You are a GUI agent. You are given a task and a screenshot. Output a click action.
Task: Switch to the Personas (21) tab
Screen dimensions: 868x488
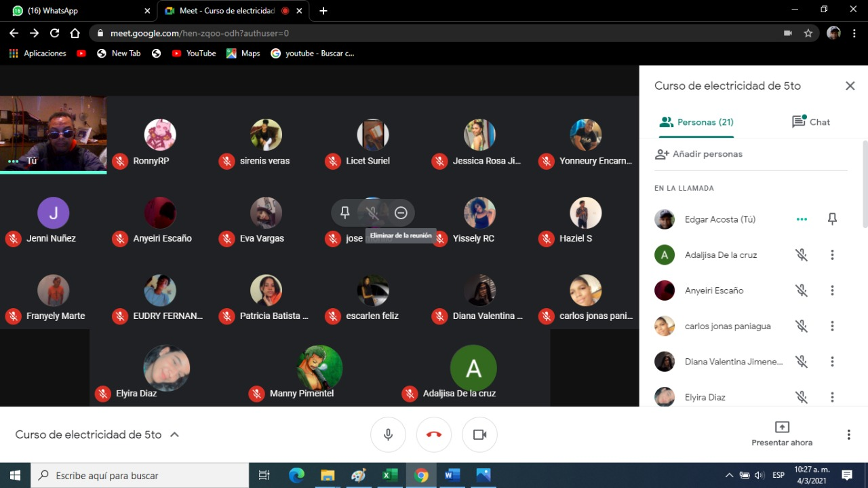(x=696, y=122)
